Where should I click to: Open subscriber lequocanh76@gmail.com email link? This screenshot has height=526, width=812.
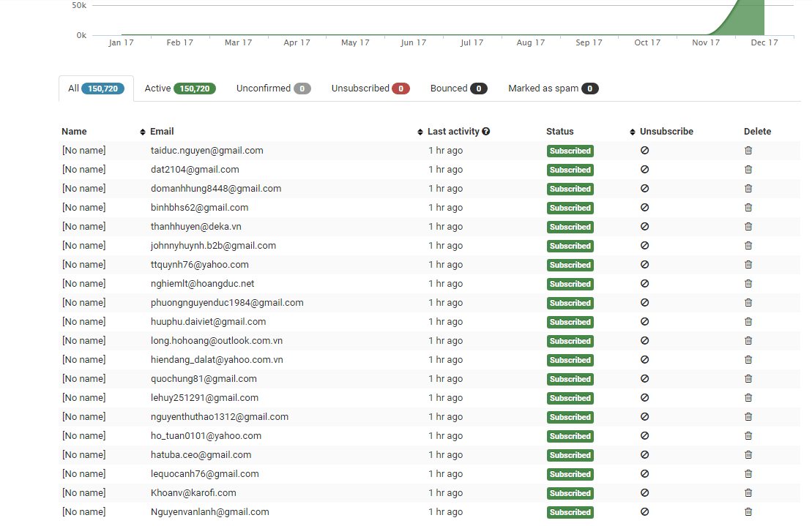pos(204,474)
